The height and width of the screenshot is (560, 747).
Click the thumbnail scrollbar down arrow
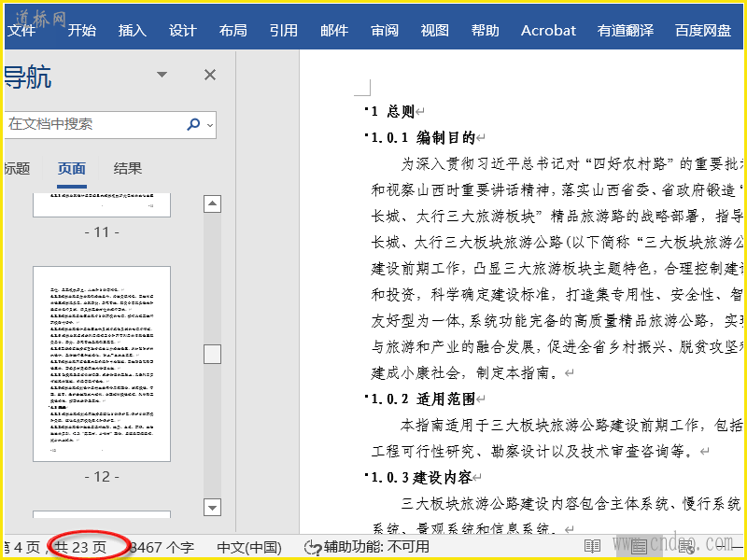coord(213,507)
